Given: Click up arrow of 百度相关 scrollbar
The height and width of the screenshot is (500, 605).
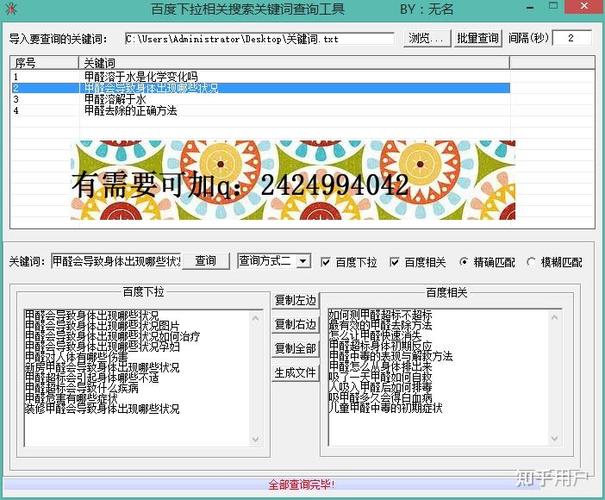Looking at the screenshot, I should click(x=554, y=318).
